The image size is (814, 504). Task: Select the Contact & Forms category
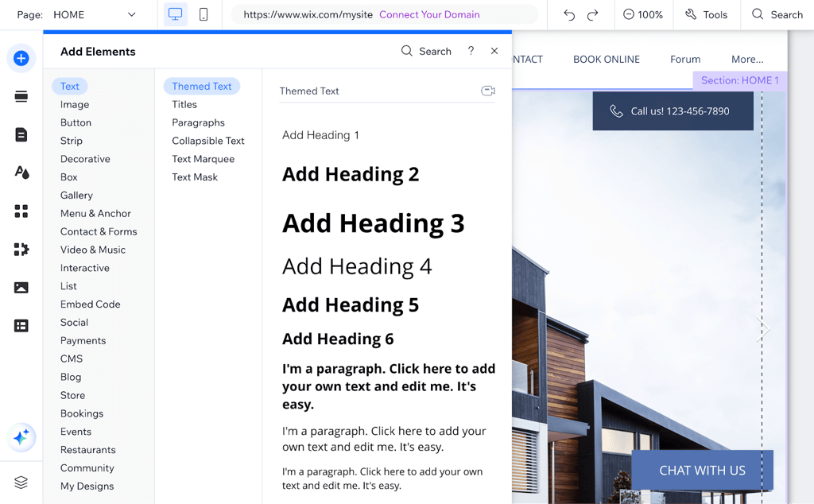point(99,231)
